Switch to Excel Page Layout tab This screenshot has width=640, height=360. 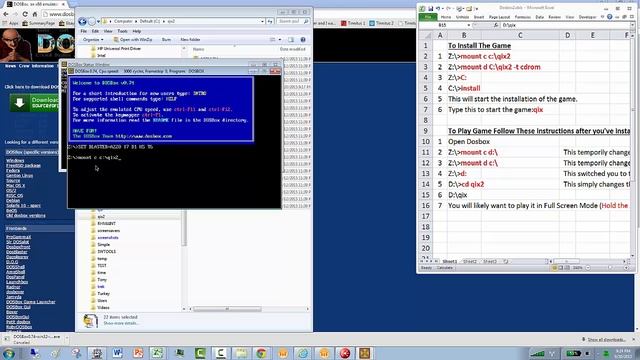pos(500,17)
